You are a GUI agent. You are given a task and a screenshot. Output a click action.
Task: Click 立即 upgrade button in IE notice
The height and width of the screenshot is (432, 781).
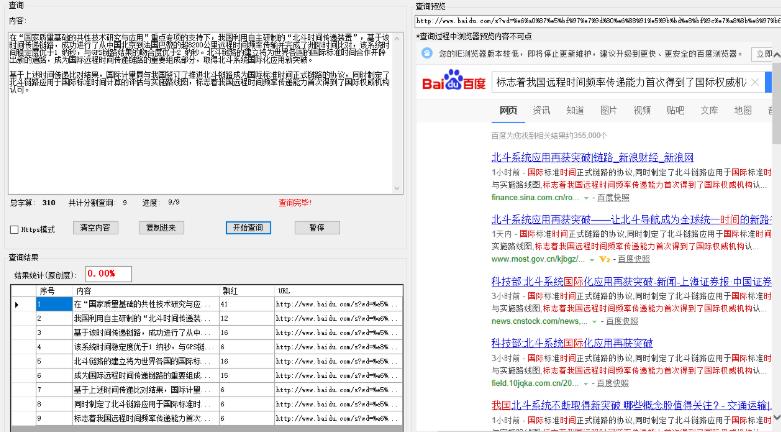(764, 54)
